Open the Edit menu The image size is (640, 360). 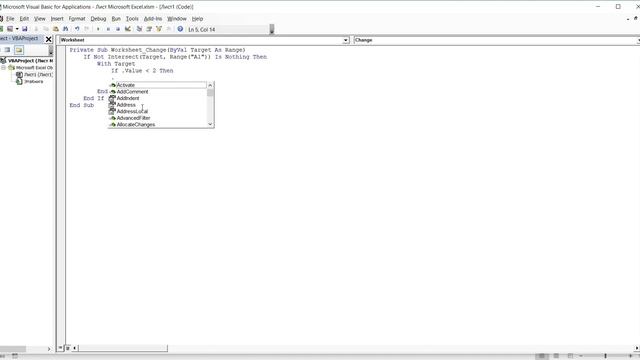click(24, 19)
